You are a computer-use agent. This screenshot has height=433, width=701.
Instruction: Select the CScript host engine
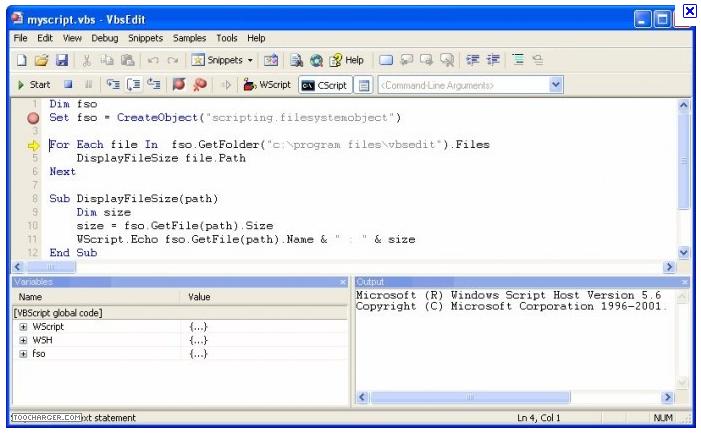[324, 85]
